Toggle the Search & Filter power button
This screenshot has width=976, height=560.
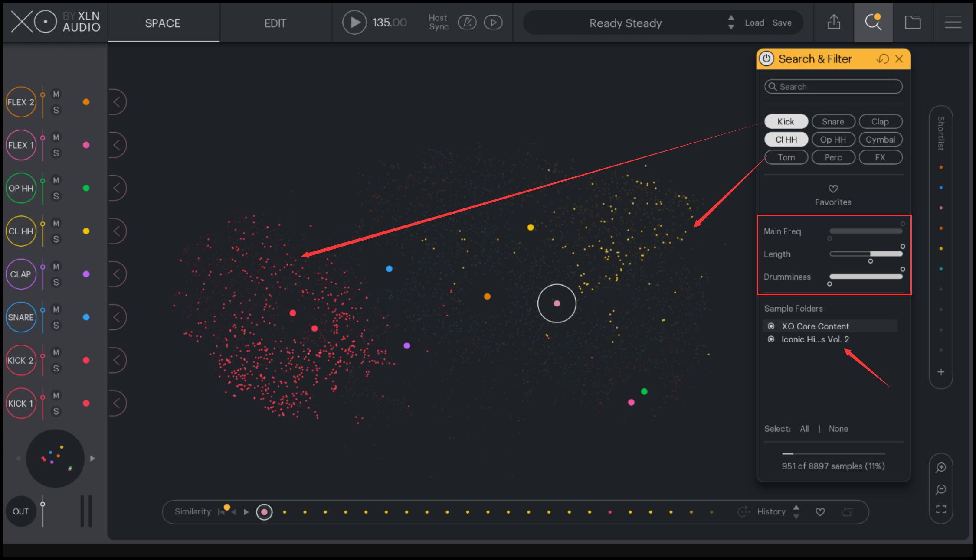(x=766, y=59)
